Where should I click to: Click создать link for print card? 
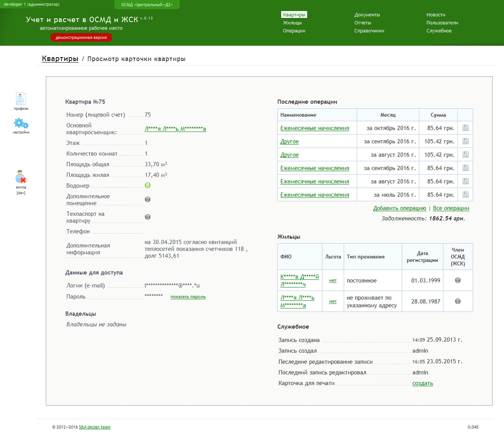tap(423, 384)
